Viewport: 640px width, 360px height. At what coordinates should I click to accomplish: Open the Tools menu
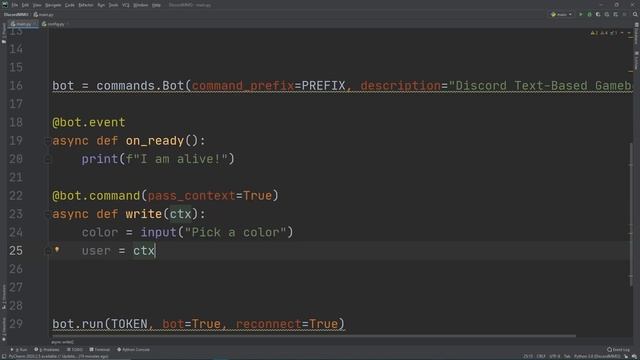pos(113,5)
